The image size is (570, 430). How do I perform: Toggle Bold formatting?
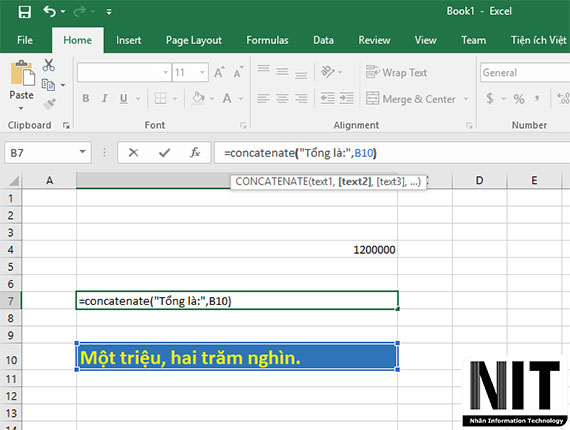point(86,98)
